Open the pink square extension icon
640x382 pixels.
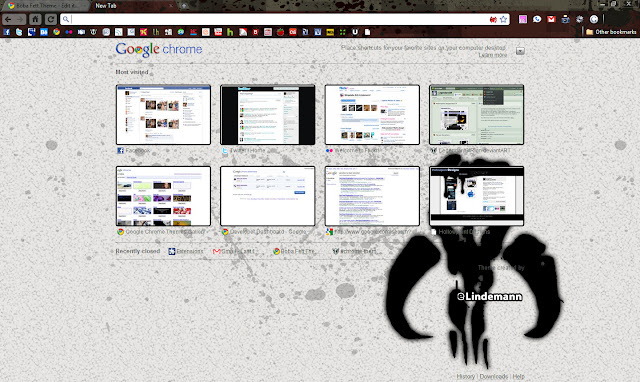523,19
